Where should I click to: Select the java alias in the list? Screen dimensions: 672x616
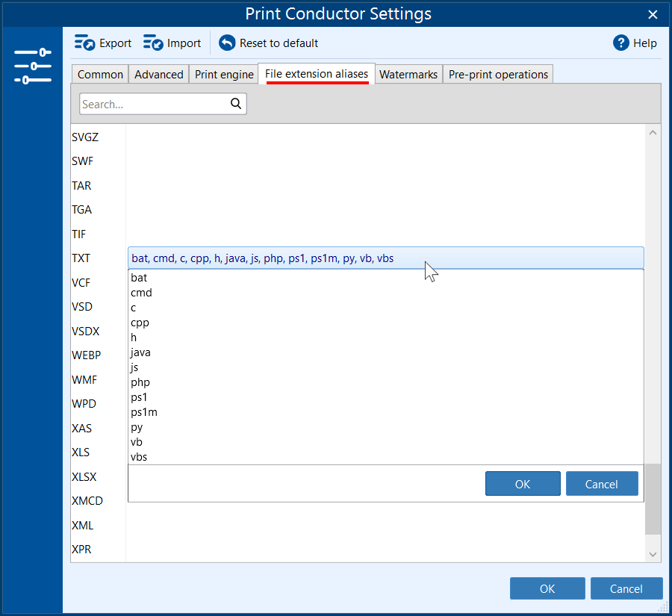(x=140, y=352)
